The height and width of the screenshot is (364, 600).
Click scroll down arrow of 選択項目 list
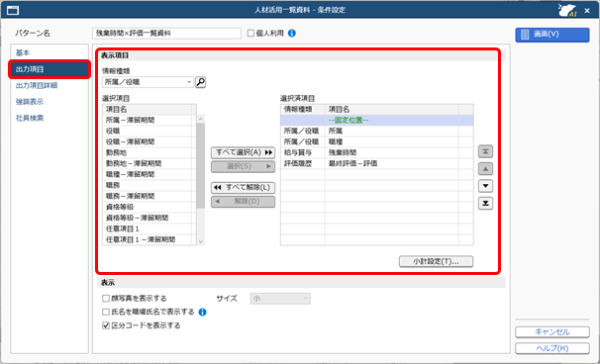[x=201, y=241]
